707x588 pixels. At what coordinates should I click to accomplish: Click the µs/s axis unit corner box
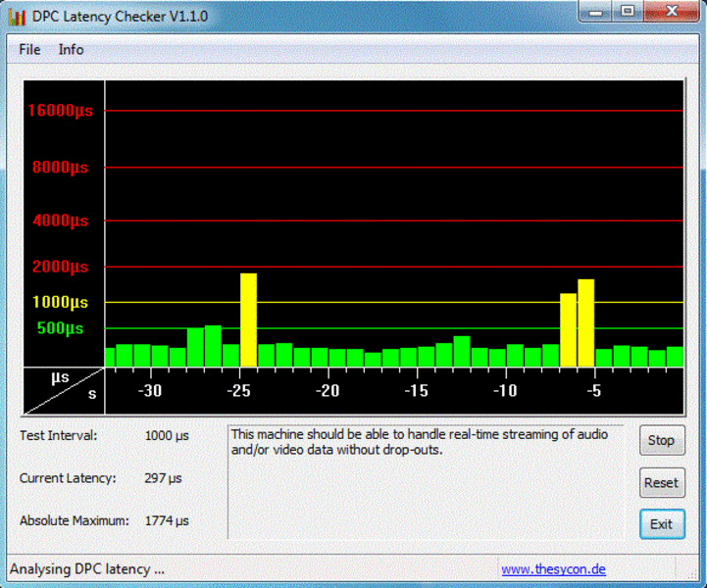click(64, 391)
